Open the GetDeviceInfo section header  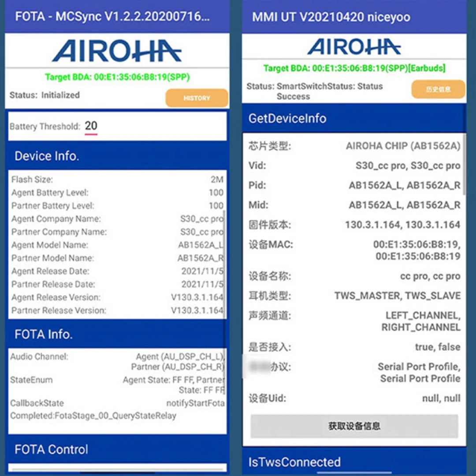pyautogui.click(x=354, y=119)
